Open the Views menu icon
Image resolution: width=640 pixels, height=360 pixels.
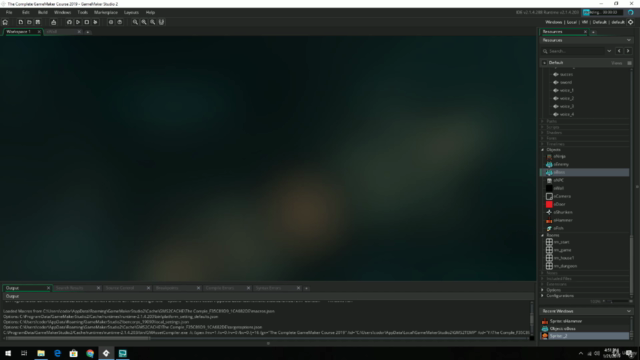[629, 63]
